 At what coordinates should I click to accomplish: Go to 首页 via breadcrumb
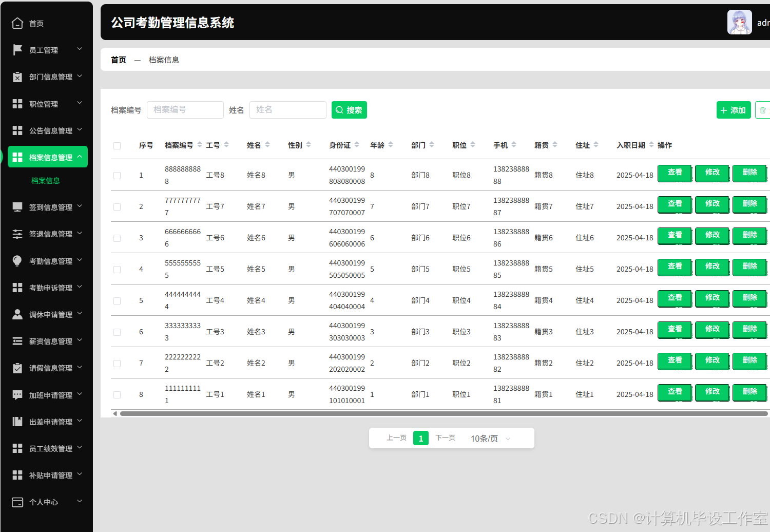pyautogui.click(x=119, y=60)
